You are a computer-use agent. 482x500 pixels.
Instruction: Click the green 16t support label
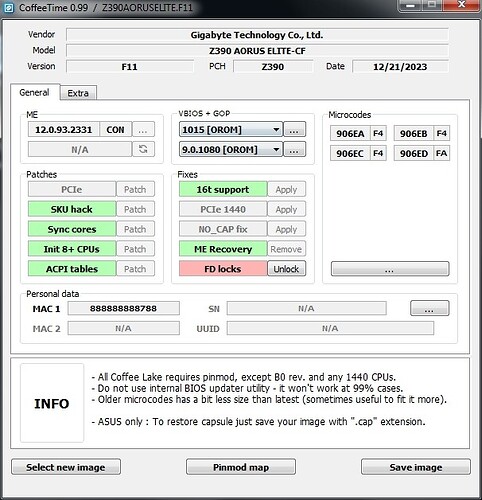pyautogui.click(x=223, y=189)
